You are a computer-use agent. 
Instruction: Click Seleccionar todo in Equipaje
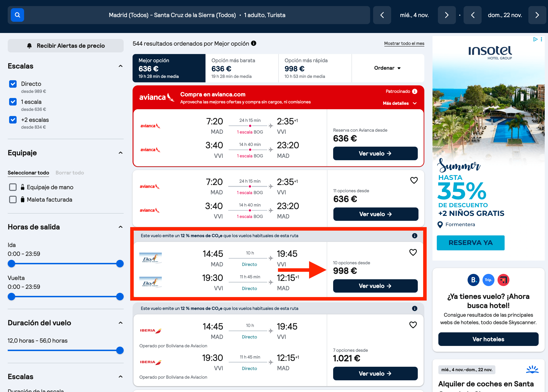pyautogui.click(x=29, y=173)
